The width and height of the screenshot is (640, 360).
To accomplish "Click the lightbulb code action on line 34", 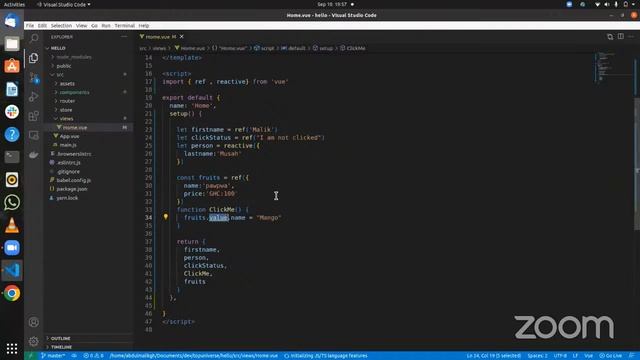I will (x=166, y=217).
